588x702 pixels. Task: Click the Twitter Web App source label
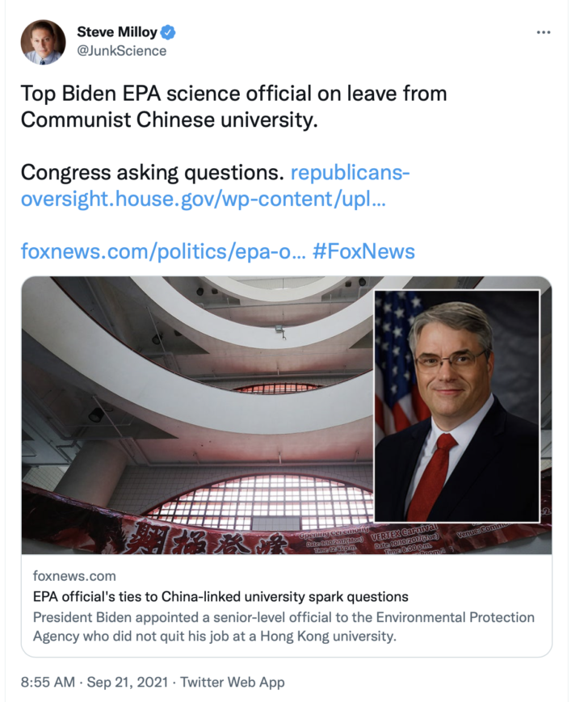point(233,682)
